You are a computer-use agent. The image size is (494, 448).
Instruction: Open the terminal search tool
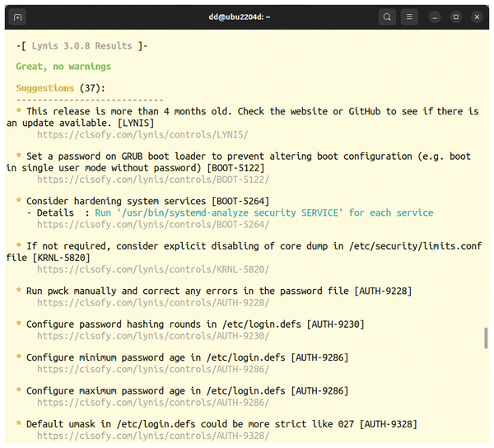click(x=387, y=17)
